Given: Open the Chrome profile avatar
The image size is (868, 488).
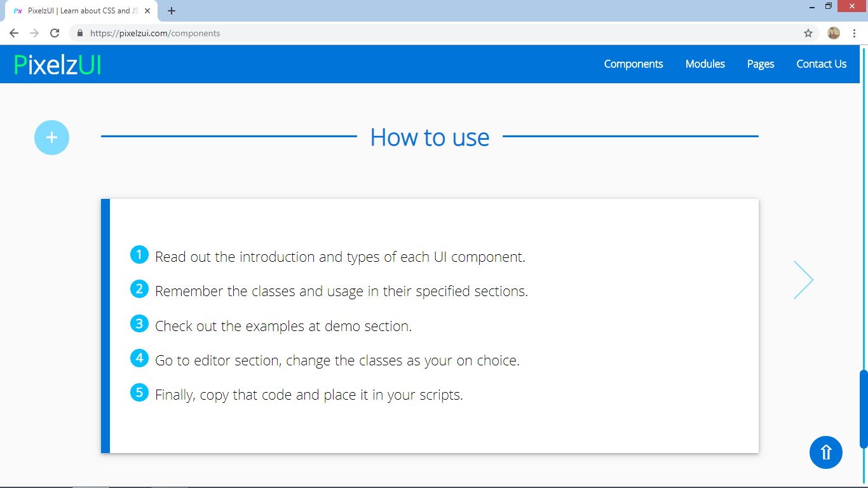Looking at the screenshot, I should pyautogui.click(x=834, y=33).
